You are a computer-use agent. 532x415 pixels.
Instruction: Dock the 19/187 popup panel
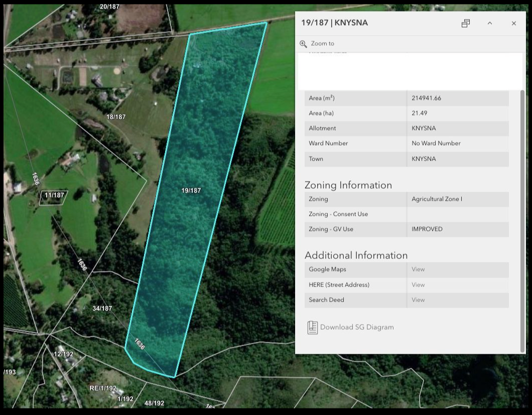tap(466, 23)
